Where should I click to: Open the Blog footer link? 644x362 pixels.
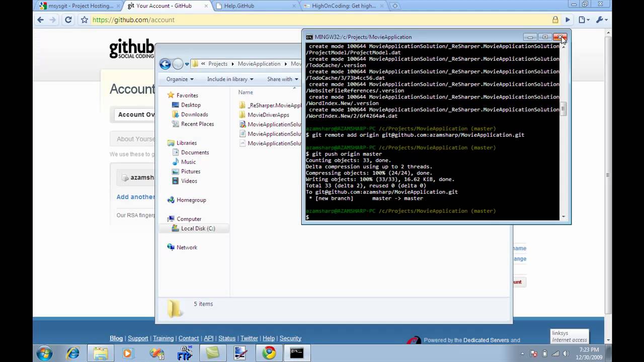pyautogui.click(x=116, y=338)
